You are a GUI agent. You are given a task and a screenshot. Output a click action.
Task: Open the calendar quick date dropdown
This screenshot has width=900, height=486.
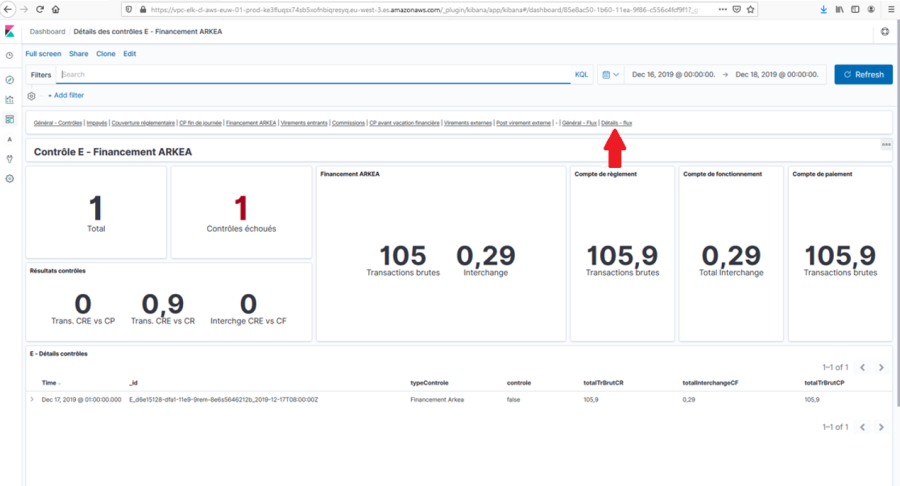tap(610, 75)
